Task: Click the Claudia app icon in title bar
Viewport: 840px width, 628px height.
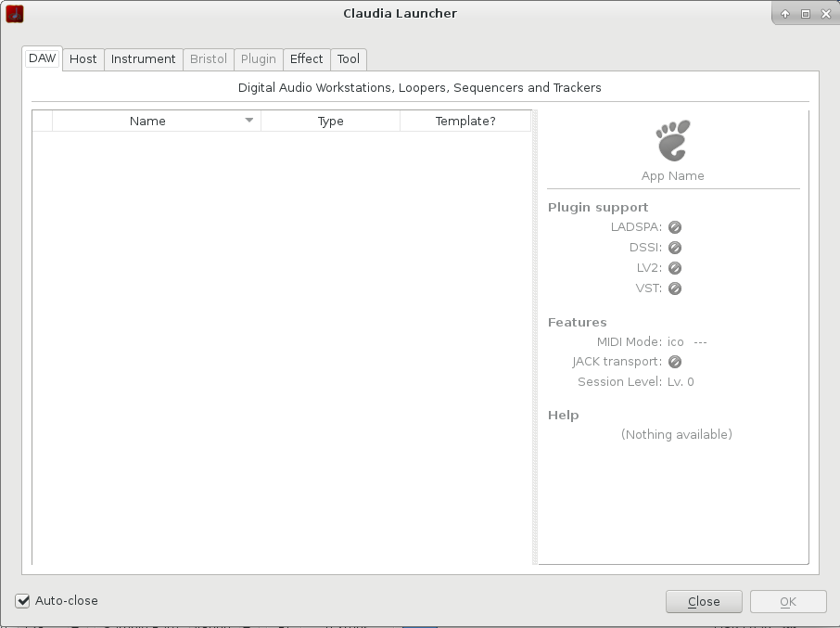Action: 15,14
